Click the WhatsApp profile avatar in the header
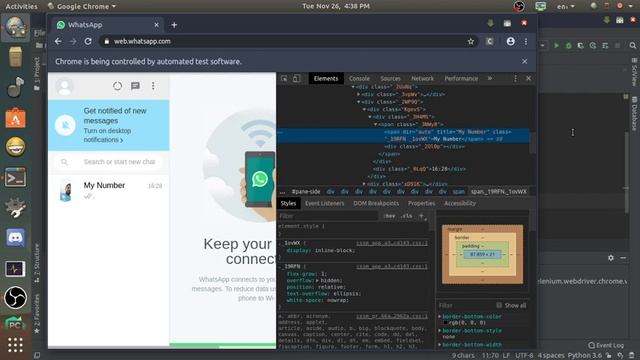This screenshot has width=640, height=360. coord(64,87)
